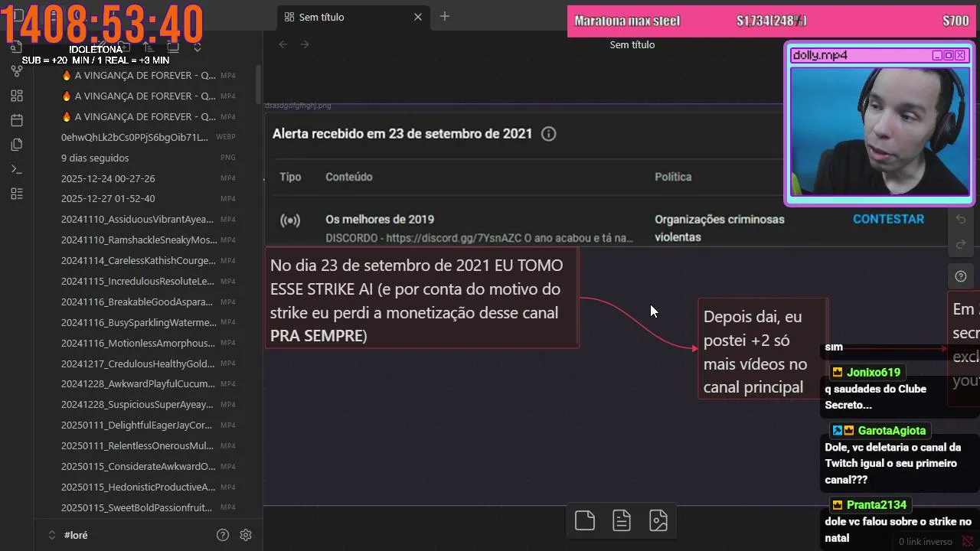Open file '9 dias seguidos'
This screenshot has height=551, width=980.
click(95, 158)
